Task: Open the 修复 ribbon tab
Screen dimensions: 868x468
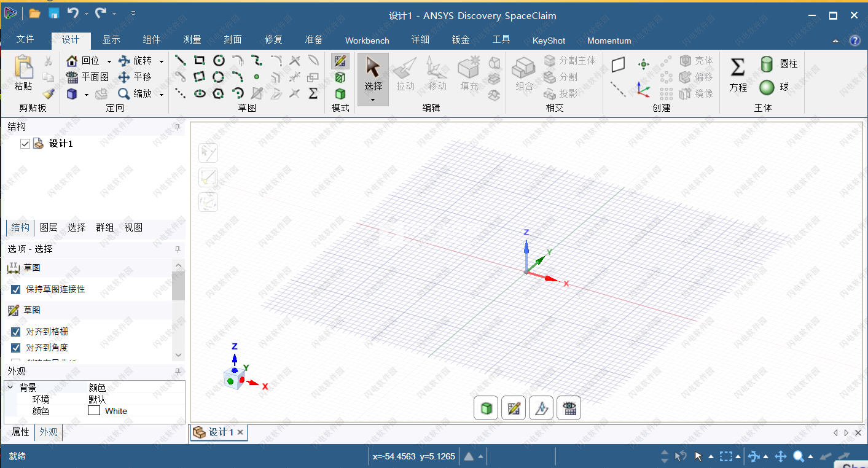Action: pos(273,40)
